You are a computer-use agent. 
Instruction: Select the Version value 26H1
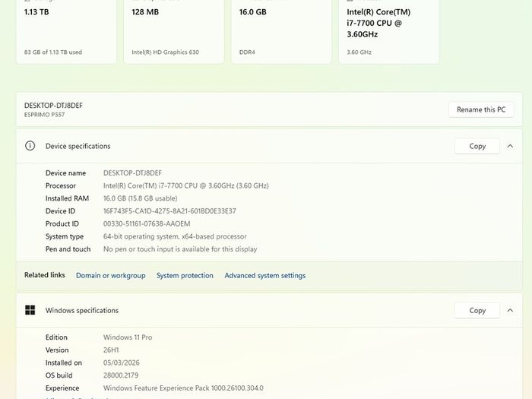coord(111,350)
